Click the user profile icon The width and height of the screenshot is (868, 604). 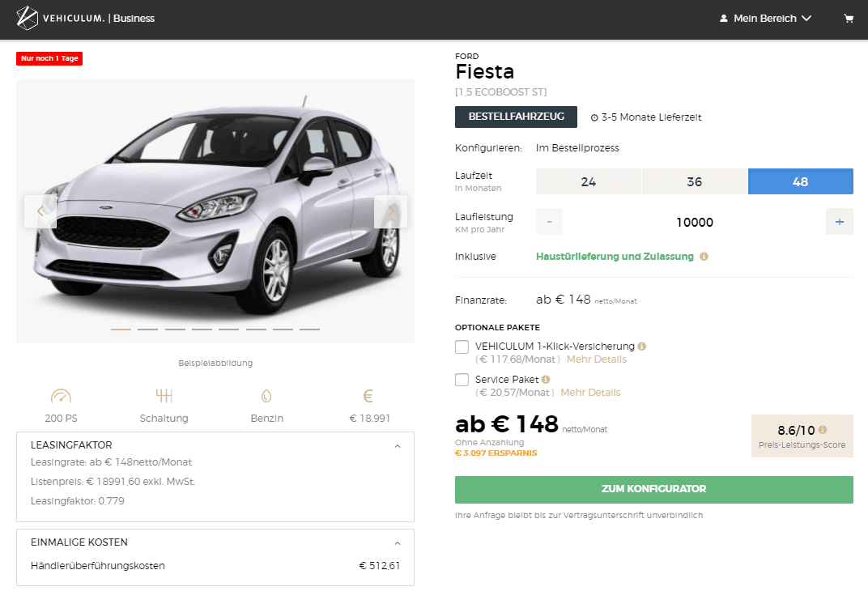[724, 19]
